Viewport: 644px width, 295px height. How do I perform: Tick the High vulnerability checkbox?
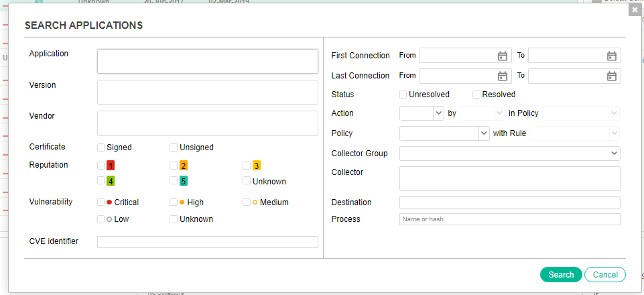point(174,202)
